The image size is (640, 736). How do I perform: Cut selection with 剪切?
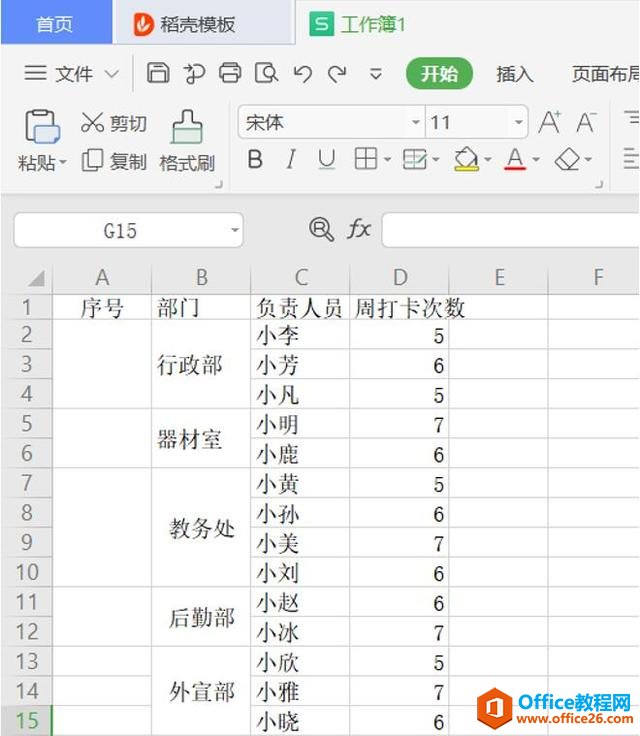point(114,123)
